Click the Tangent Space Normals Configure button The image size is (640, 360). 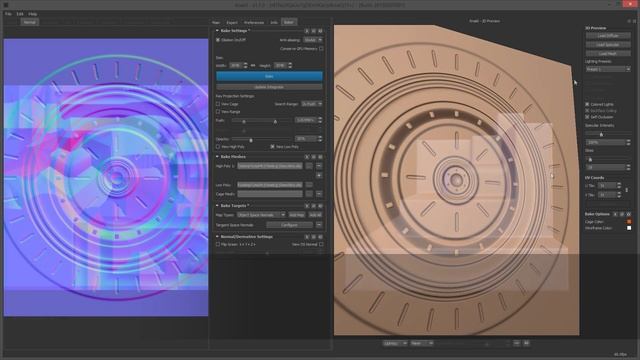290,225
